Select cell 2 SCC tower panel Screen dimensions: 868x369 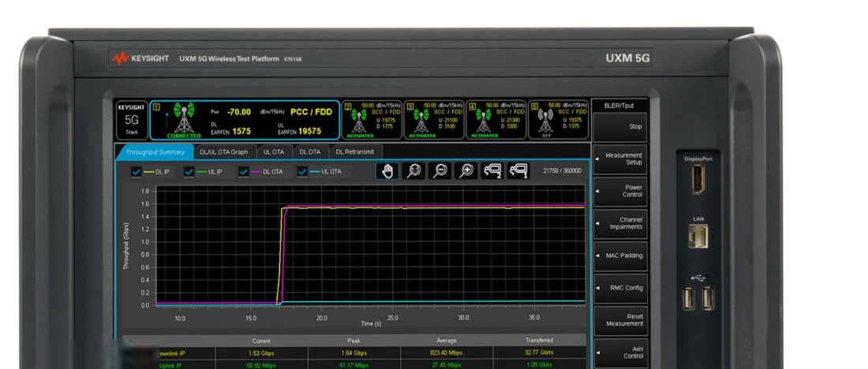(372, 120)
